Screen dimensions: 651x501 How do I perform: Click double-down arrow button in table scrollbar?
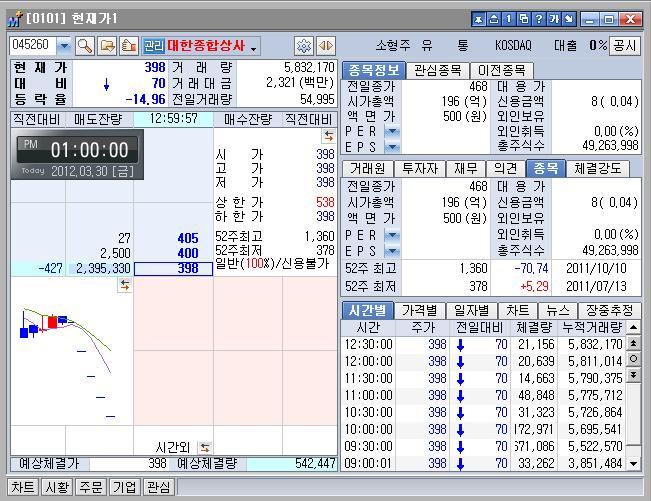634,375
